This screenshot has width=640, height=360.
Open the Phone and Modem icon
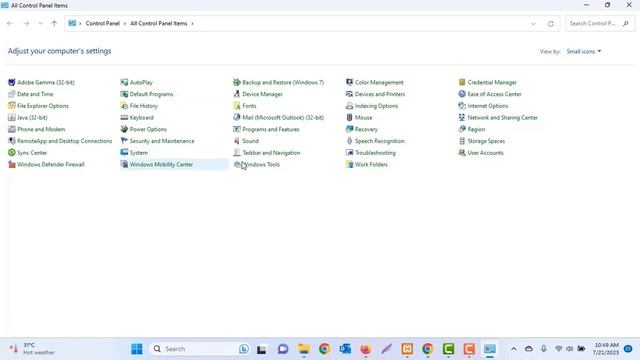pyautogui.click(x=11, y=129)
